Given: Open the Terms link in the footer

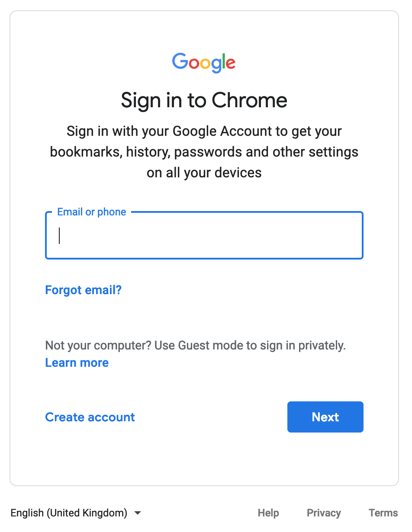Looking at the screenshot, I should tap(383, 513).
